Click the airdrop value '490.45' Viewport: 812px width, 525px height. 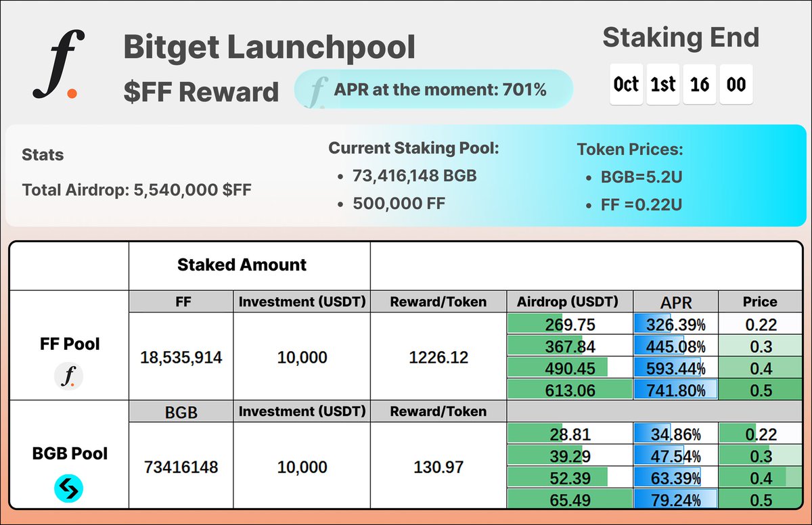[x=569, y=367]
